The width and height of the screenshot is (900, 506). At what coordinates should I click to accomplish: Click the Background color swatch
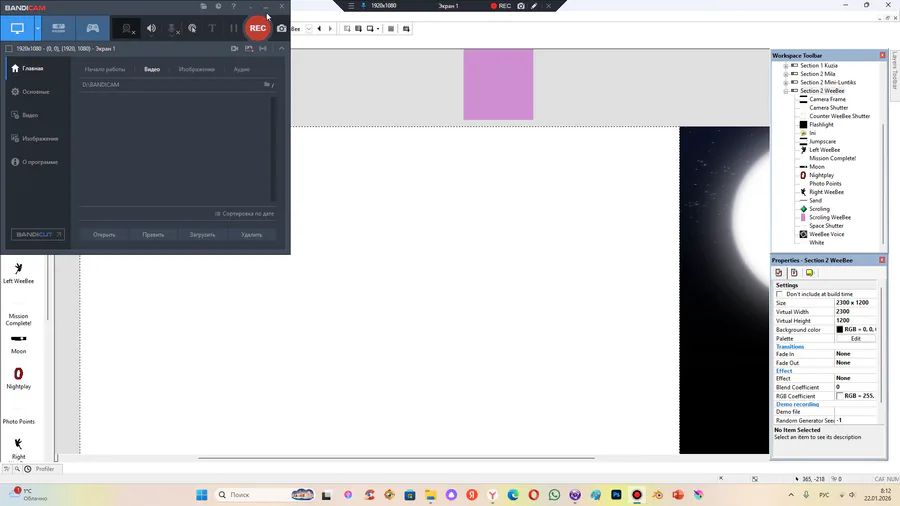pyautogui.click(x=840, y=330)
